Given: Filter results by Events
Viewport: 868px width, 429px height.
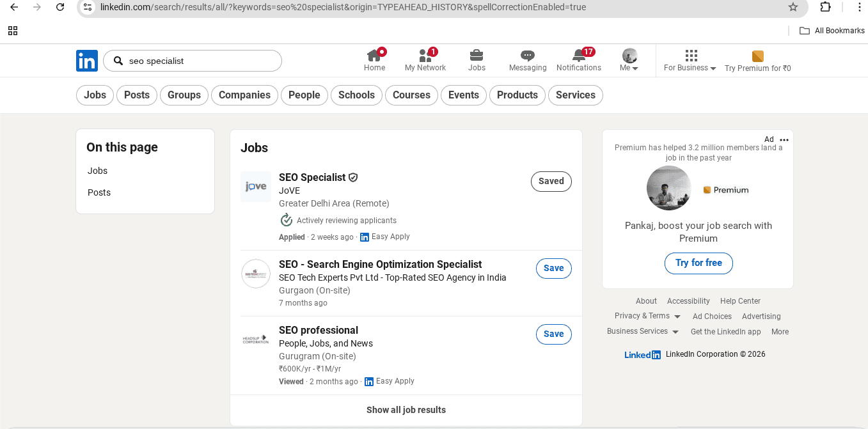Looking at the screenshot, I should point(464,95).
